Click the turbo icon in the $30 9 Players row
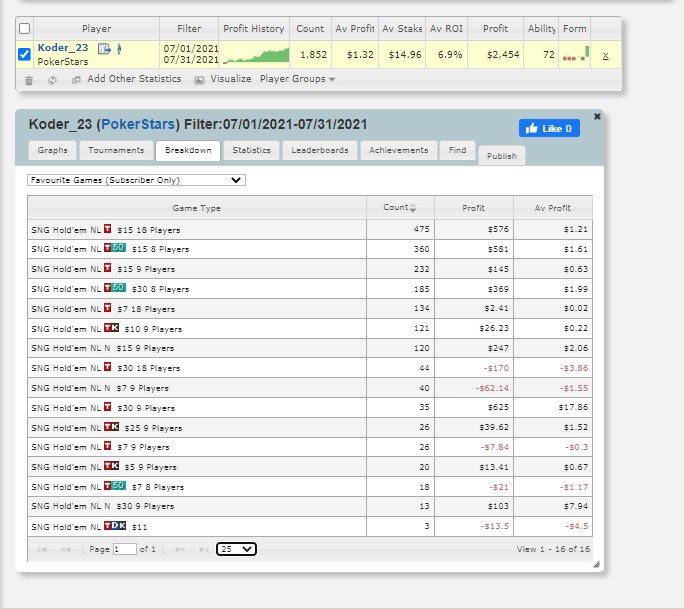 [x=107, y=407]
